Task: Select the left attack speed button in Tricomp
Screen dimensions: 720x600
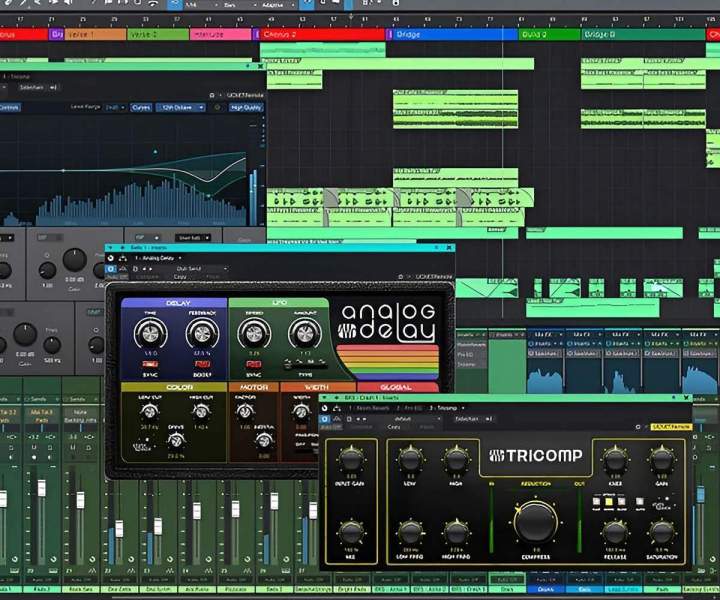Action: click(x=596, y=502)
